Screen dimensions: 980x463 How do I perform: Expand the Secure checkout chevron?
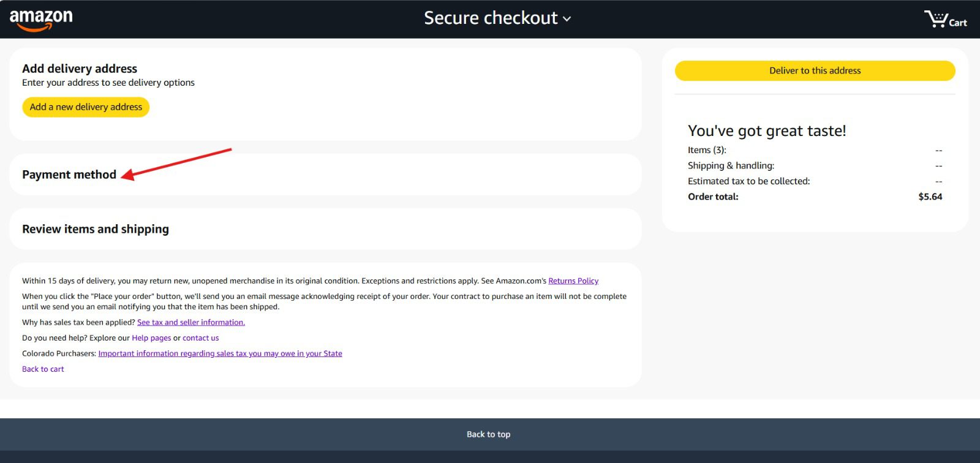click(x=567, y=19)
